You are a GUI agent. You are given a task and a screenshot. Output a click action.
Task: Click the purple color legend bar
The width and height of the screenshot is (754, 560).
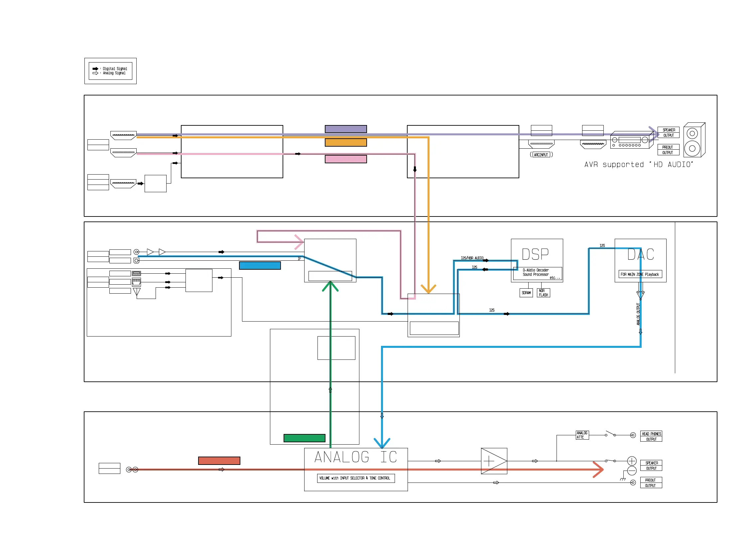[346, 129]
